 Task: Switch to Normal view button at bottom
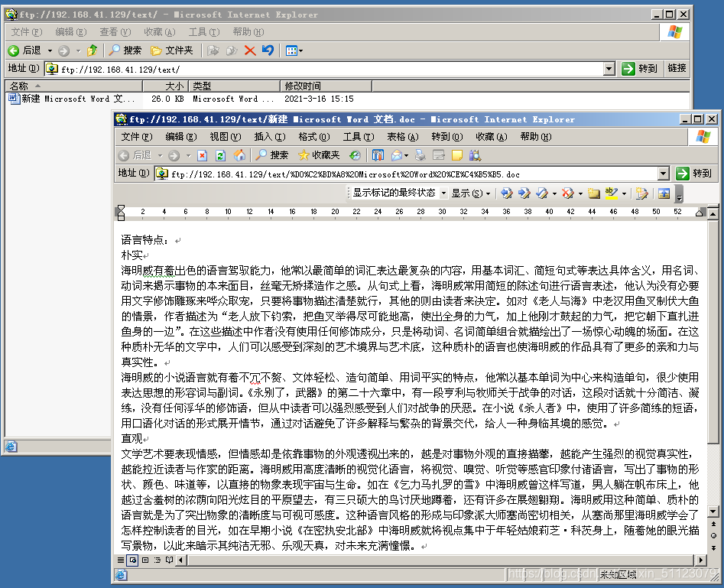coord(121,560)
